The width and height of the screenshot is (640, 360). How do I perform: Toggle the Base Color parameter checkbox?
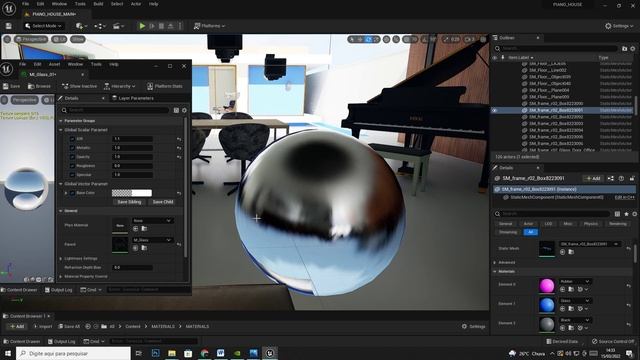pos(72,193)
